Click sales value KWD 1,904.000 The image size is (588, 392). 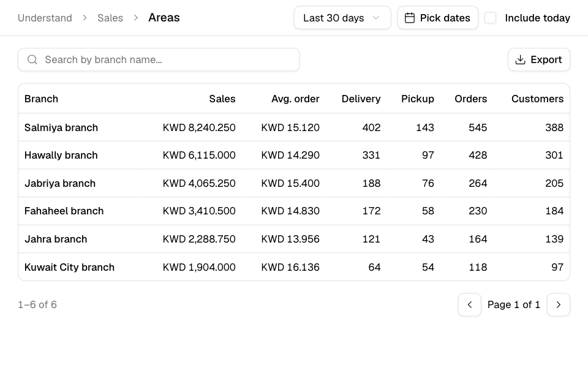[x=199, y=267]
